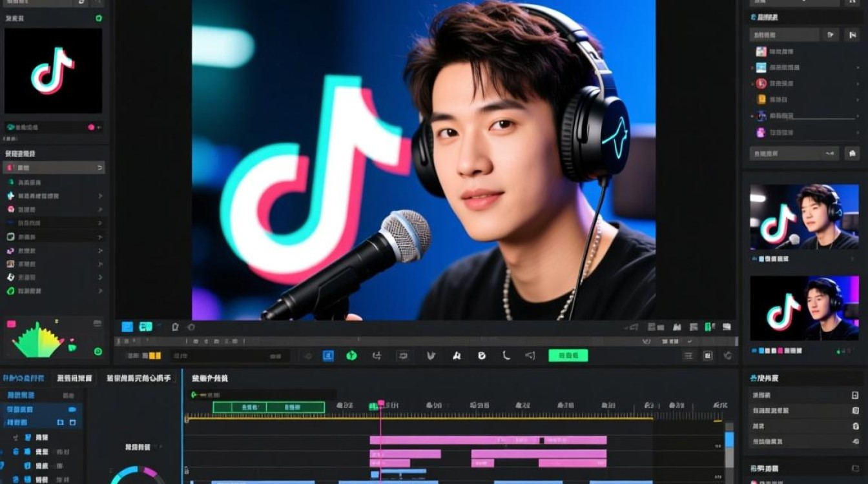Click the pink dot icon below TikTok thumbnail
This screenshot has width=868, height=484.
pos(91,128)
